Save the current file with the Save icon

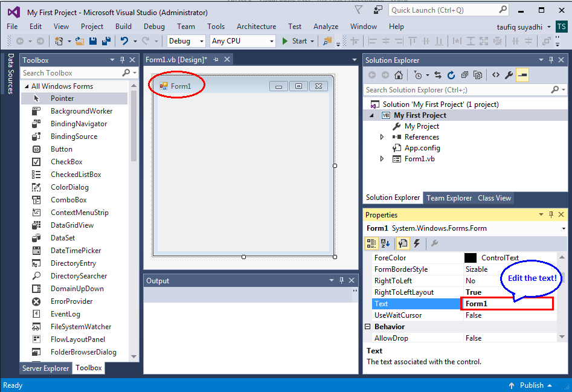[x=93, y=41]
